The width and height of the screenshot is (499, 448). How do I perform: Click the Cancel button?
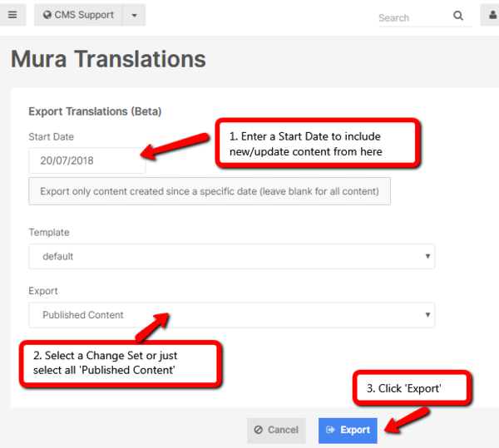(x=276, y=431)
